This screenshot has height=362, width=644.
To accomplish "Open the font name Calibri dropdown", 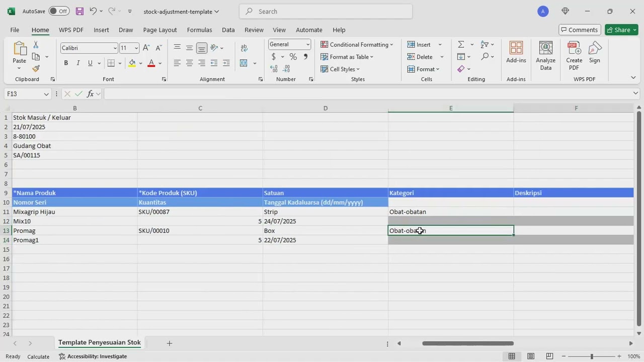I will click(115, 48).
